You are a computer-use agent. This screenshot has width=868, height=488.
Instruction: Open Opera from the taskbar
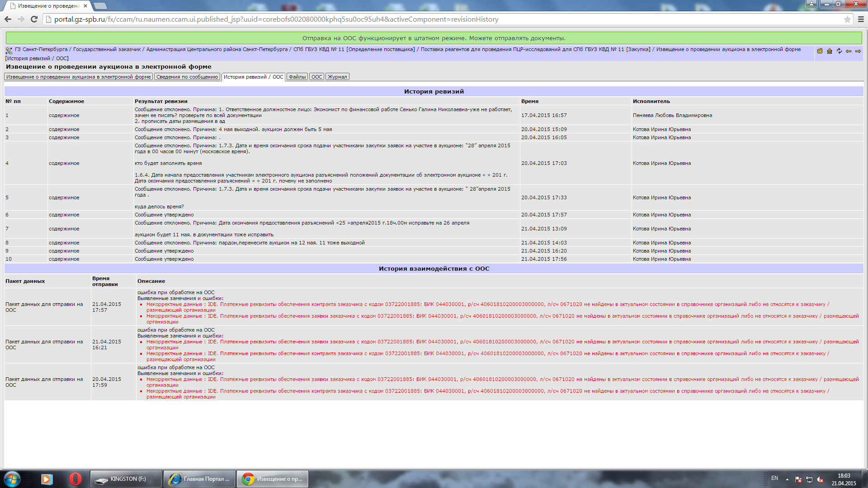pyautogui.click(x=75, y=479)
